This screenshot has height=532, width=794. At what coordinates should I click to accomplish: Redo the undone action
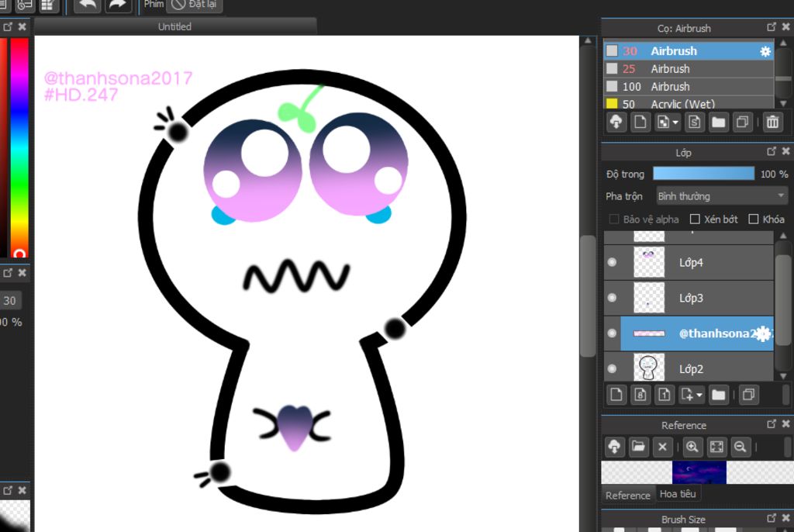click(118, 5)
